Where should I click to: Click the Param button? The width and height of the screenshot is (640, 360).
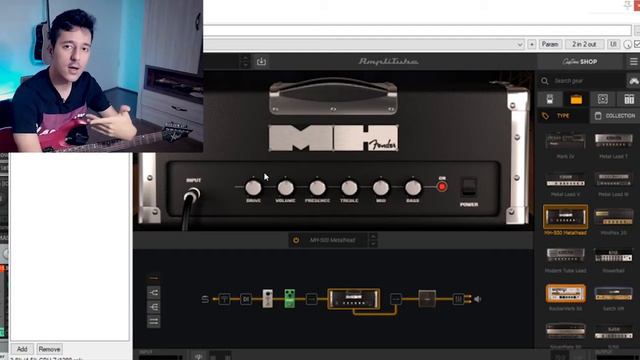[550, 44]
